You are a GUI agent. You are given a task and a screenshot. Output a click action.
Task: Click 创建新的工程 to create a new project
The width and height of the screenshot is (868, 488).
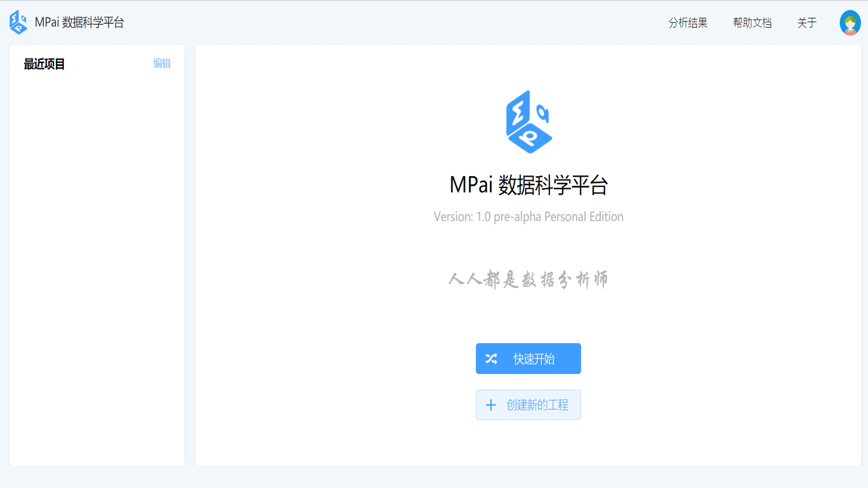point(528,404)
